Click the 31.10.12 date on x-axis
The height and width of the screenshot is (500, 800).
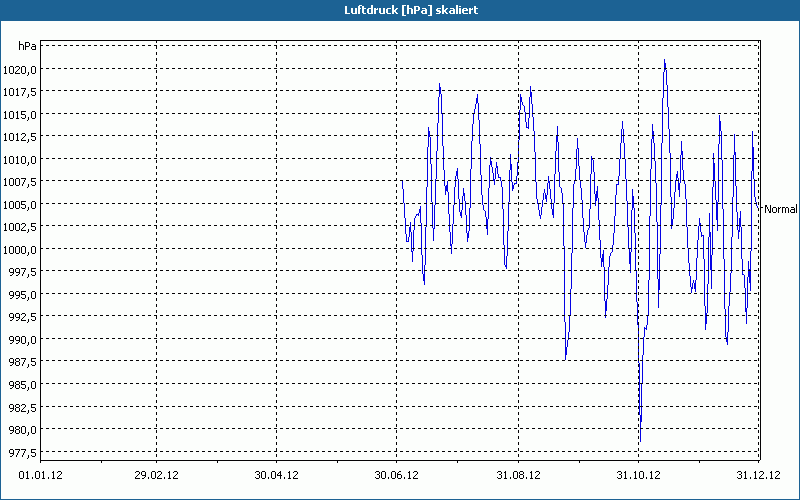click(x=638, y=476)
